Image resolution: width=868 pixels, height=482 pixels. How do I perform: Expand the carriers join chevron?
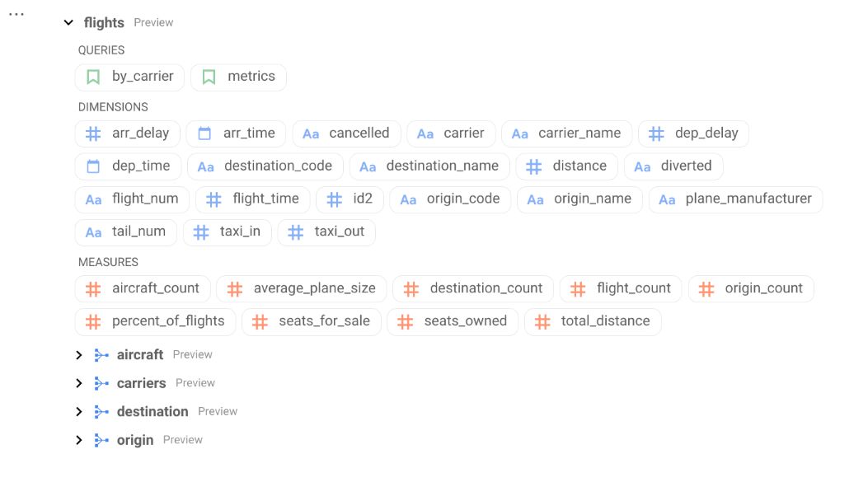tap(79, 383)
